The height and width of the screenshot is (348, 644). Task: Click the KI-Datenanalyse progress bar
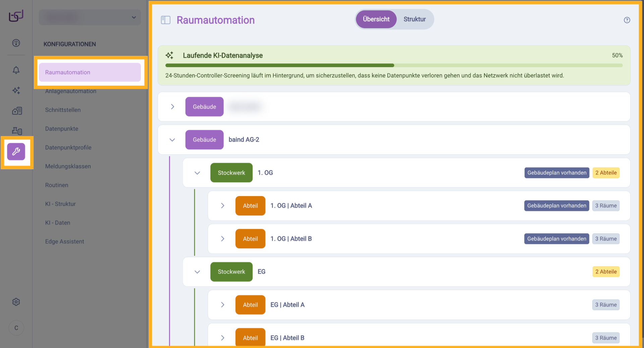pyautogui.click(x=394, y=65)
